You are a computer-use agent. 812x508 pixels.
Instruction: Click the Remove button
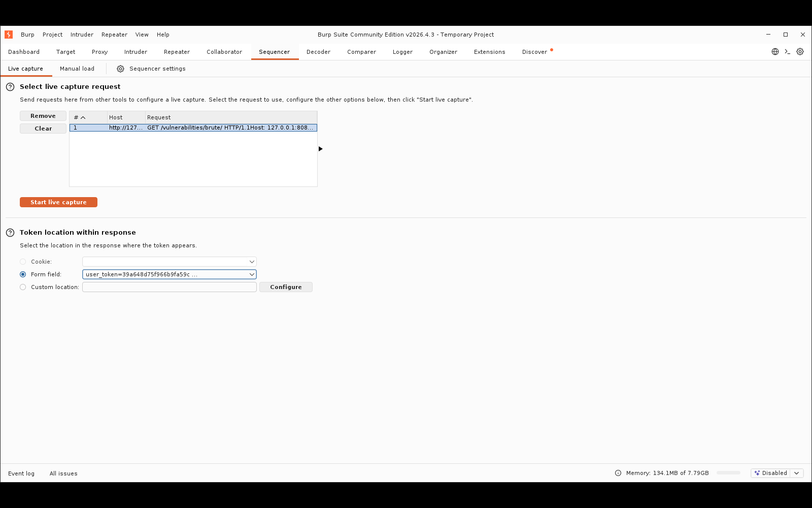[x=43, y=116]
